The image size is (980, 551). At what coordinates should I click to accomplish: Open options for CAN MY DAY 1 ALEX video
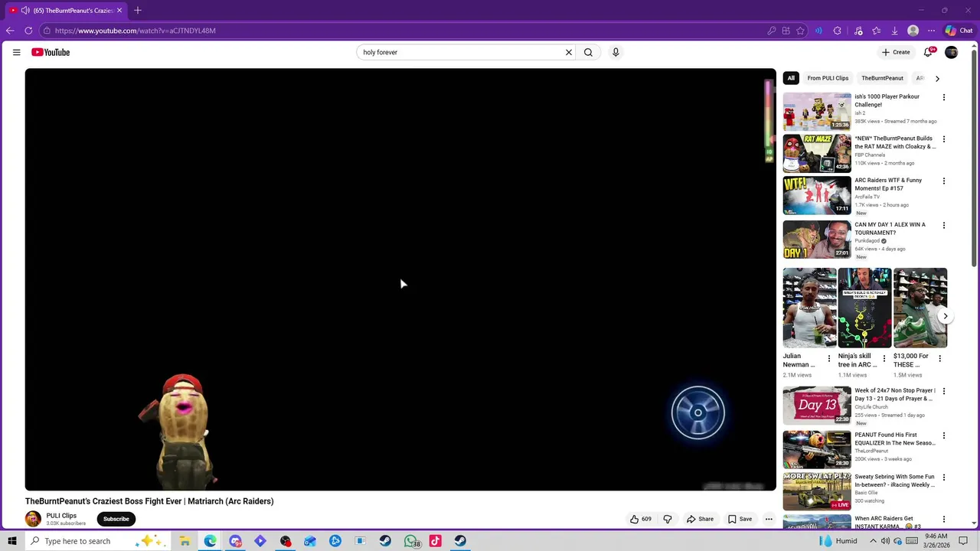click(x=944, y=226)
